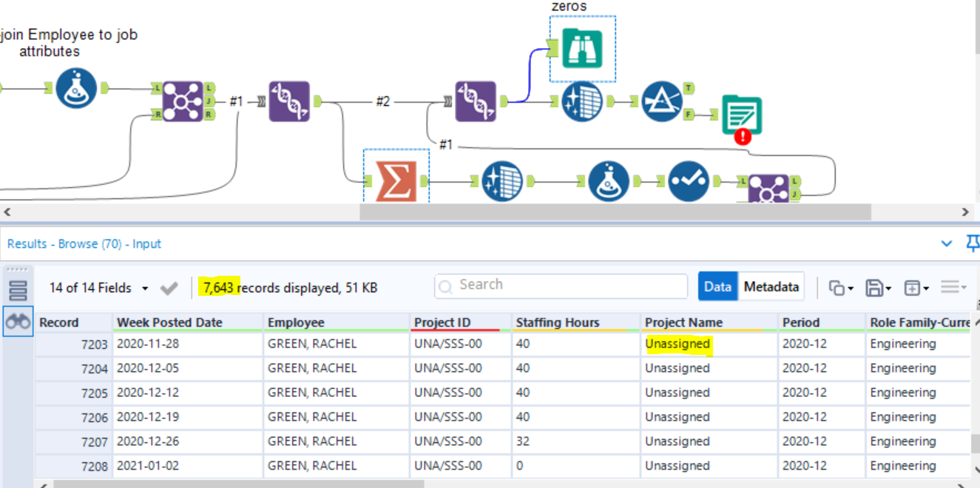Pin the Results window open
Screen dimensions: 980x488
click(973, 243)
